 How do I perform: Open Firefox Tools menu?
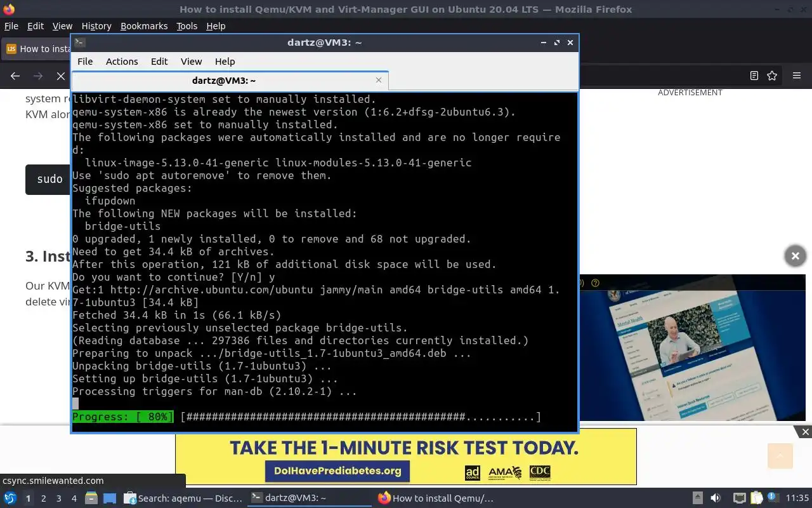pyautogui.click(x=187, y=26)
